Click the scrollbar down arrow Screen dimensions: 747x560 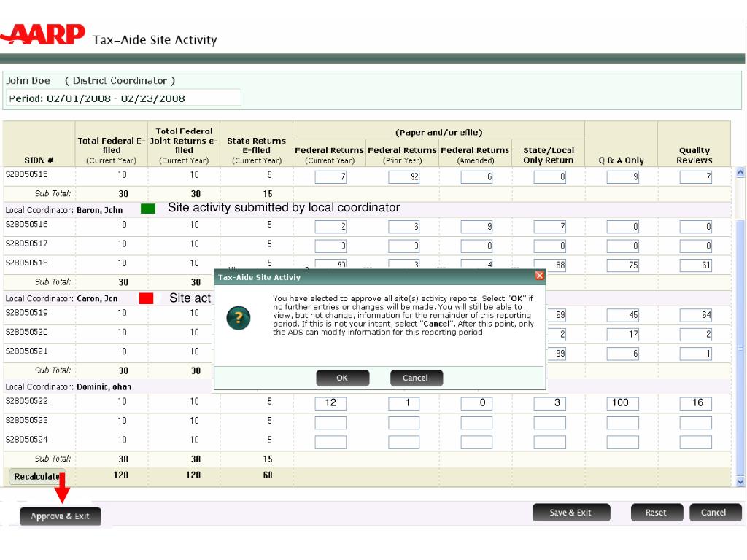[x=740, y=482]
